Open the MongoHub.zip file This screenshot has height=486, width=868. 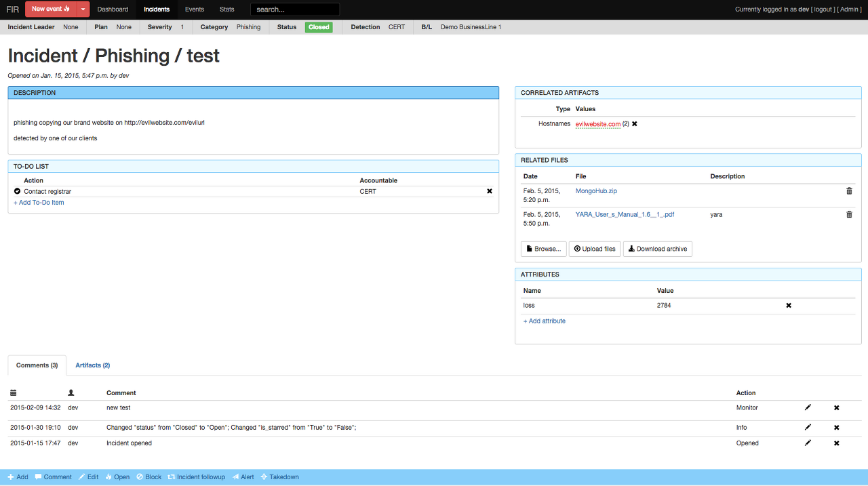[596, 191]
